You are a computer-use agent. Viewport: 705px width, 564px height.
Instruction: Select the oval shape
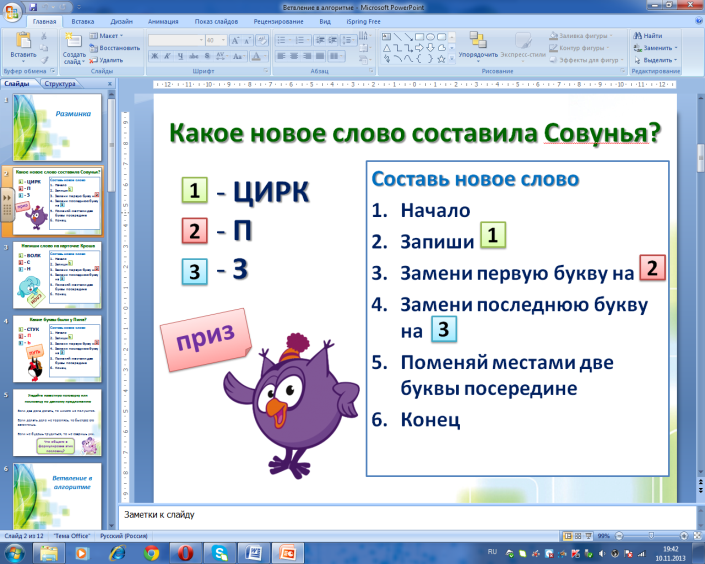coord(430,37)
